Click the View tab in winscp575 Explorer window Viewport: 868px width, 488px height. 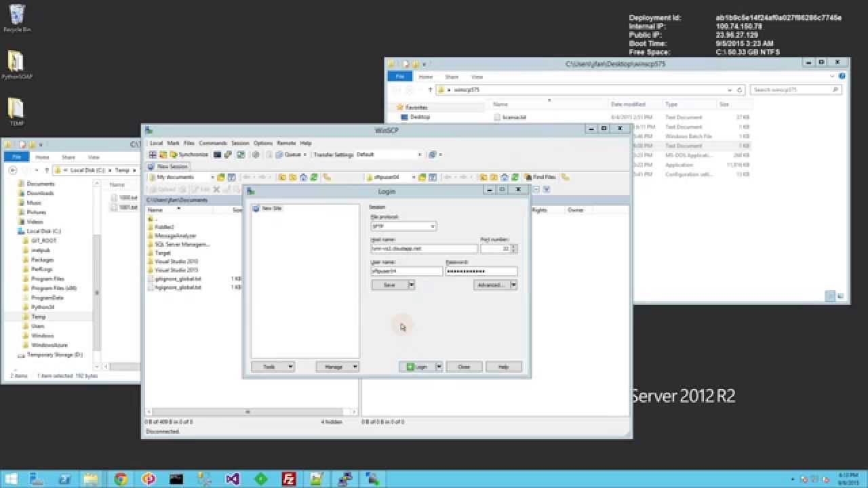(477, 77)
